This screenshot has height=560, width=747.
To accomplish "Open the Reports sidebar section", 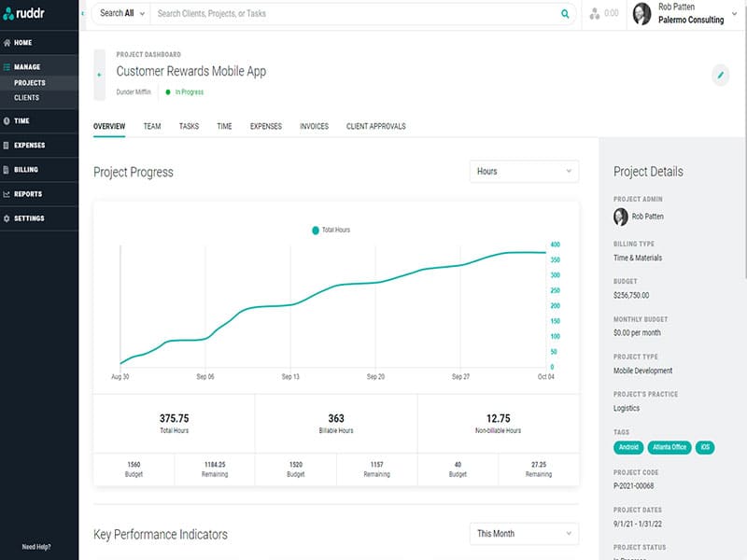I will (27, 194).
